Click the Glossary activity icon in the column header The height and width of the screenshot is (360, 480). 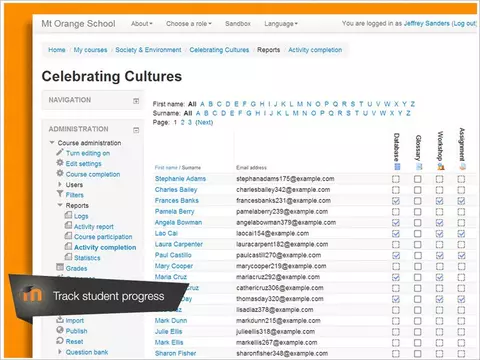[419, 167]
